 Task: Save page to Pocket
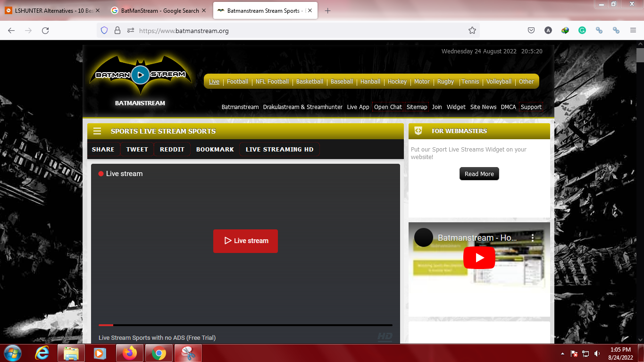click(x=531, y=30)
